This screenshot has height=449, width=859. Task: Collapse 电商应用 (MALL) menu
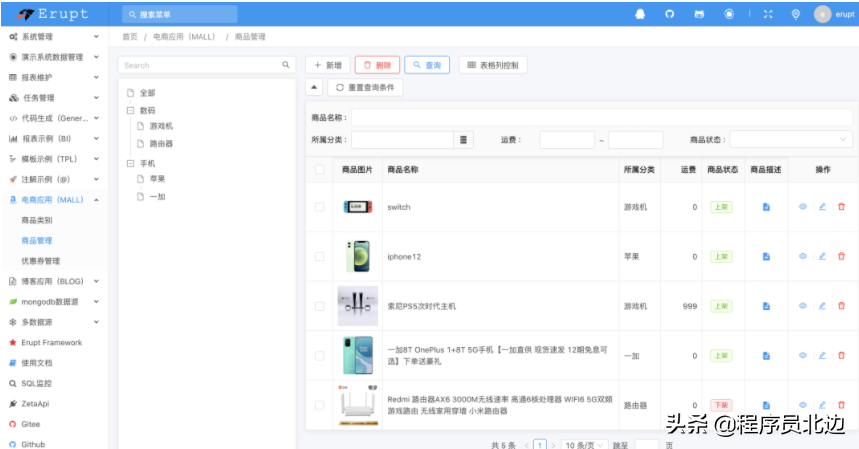54,199
